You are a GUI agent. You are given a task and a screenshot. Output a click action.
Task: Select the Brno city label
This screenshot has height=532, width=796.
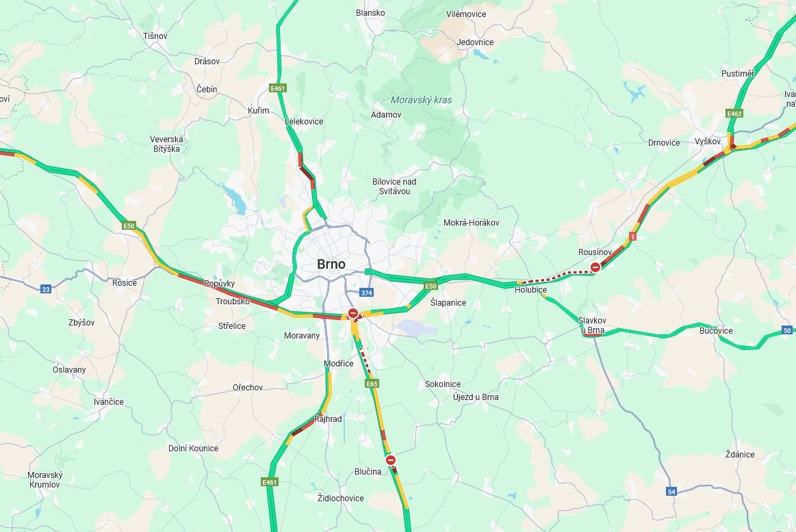331,264
